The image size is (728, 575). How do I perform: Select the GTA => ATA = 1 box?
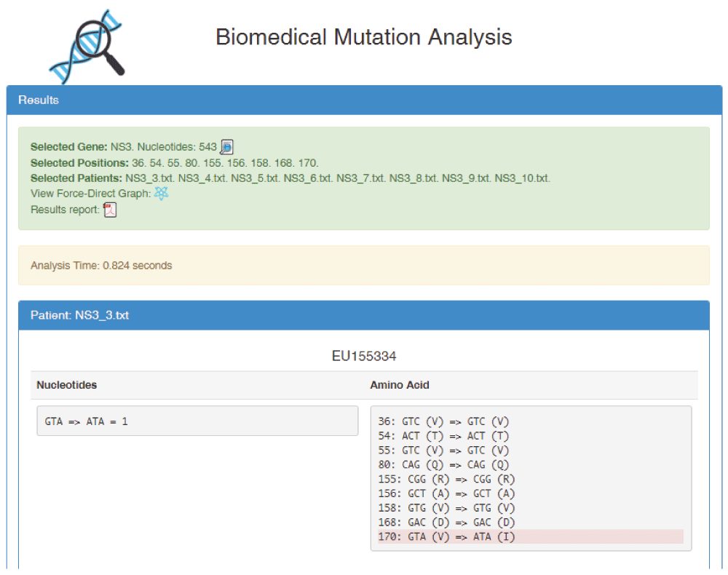point(197,421)
